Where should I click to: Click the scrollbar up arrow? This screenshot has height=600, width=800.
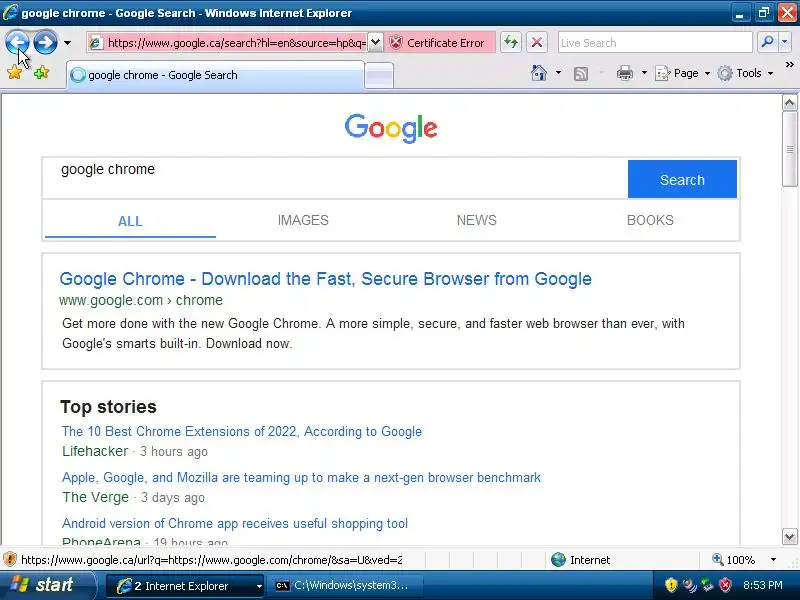click(789, 103)
